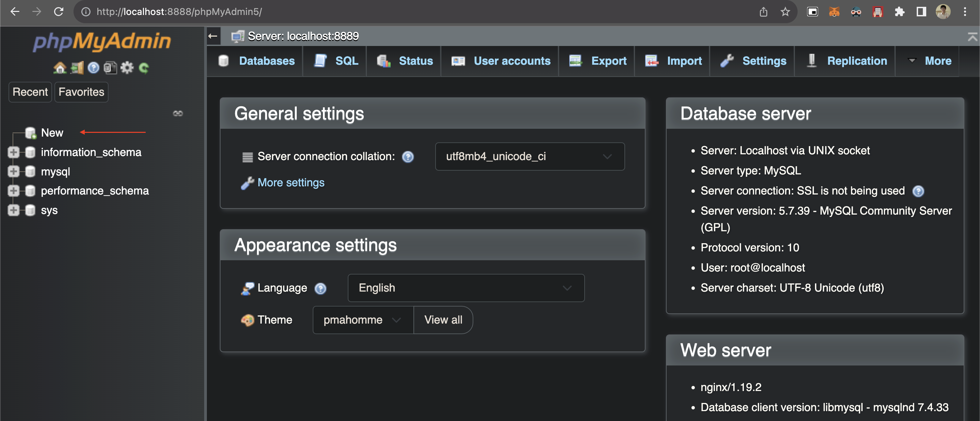
Task: Click the More settings link
Action: tap(291, 183)
